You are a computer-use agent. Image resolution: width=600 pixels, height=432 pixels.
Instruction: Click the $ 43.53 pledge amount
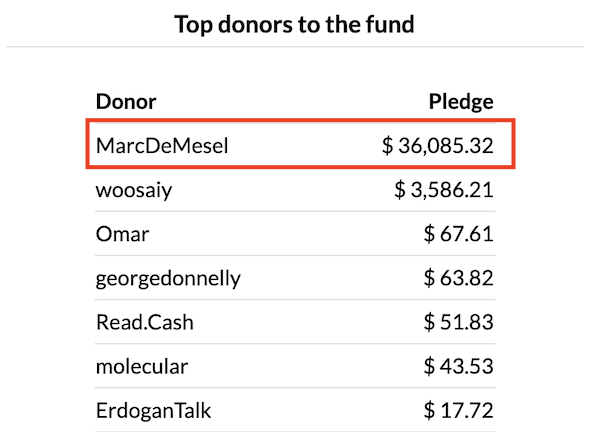[x=458, y=367]
